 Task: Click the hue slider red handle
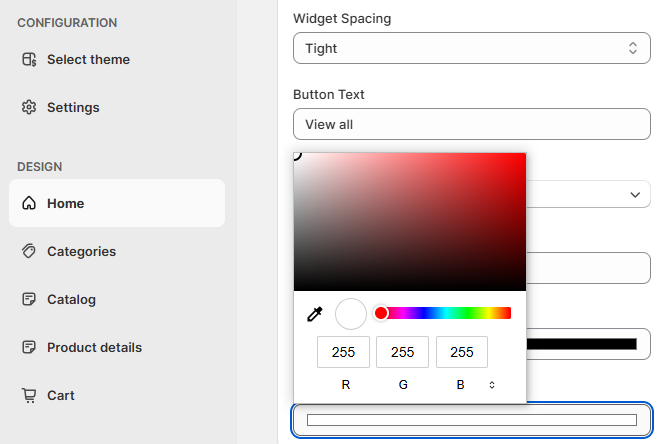(x=381, y=313)
